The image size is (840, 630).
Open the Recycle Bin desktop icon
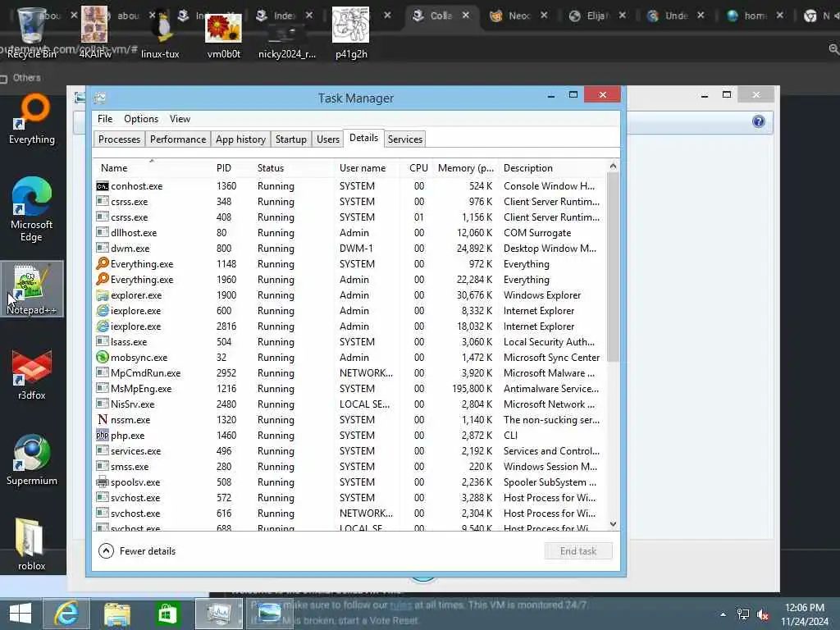tap(31, 31)
